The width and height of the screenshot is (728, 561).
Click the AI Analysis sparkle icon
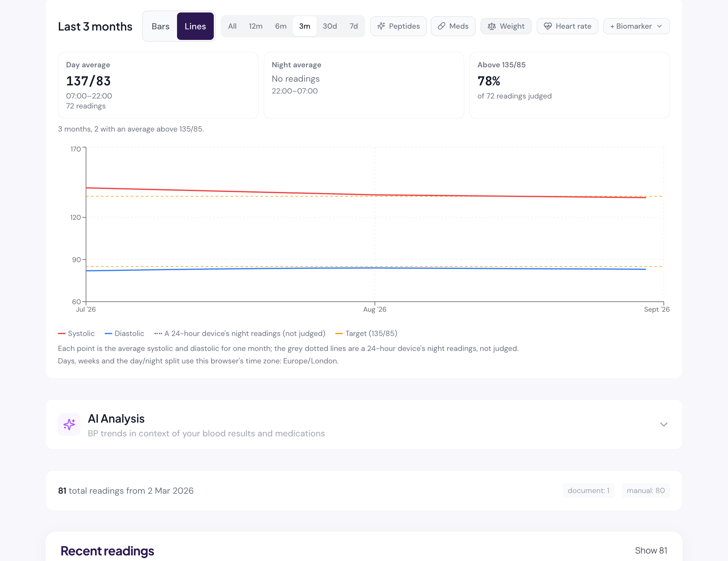tap(69, 424)
